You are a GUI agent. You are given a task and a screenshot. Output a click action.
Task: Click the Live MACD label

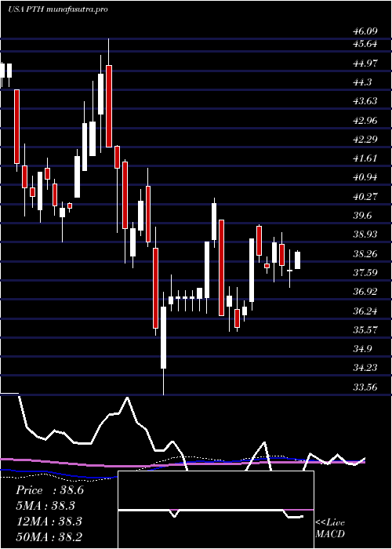click(x=330, y=529)
